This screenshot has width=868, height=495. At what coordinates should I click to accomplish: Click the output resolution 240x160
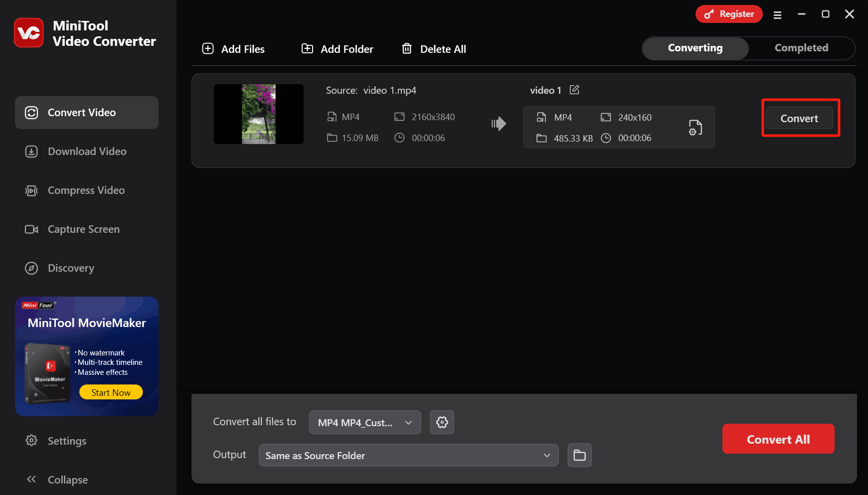[x=635, y=118]
